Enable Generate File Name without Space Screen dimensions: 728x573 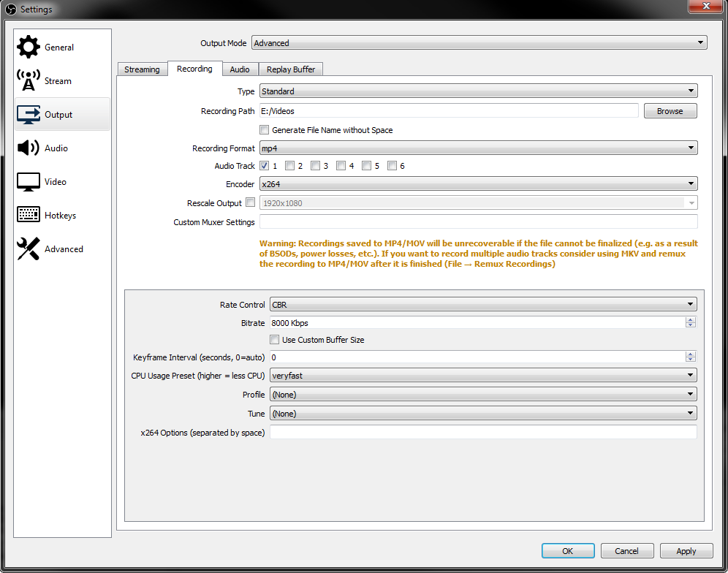click(265, 130)
